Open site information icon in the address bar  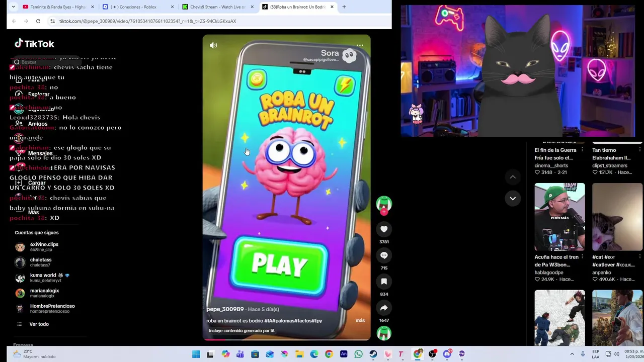pyautogui.click(x=52, y=21)
